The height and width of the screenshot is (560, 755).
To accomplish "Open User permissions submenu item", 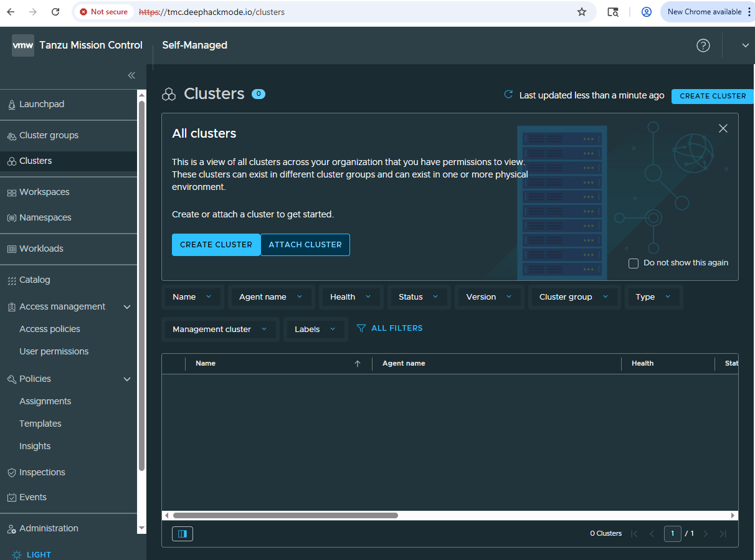I will tap(54, 351).
